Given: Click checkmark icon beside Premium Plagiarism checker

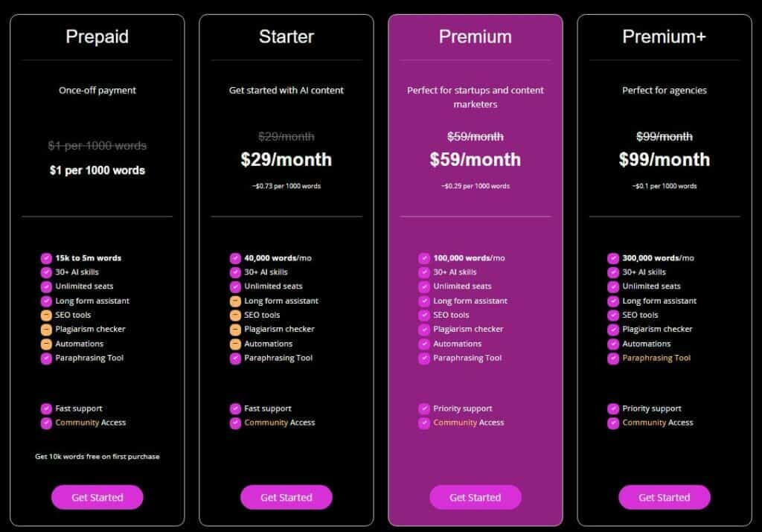Looking at the screenshot, I should coord(424,330).
